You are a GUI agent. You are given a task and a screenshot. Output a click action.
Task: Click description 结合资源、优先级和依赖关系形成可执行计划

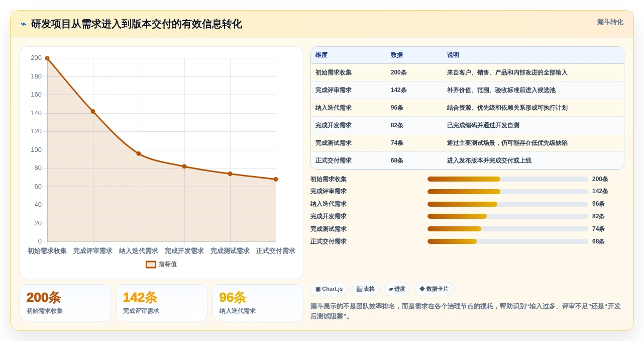click(x=507, y=108)
